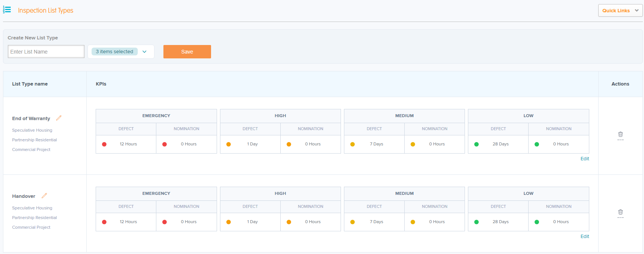The width and height of the screenshot is (644, 254).
Task: Click the Actions column header
Action: click(621, 84)
